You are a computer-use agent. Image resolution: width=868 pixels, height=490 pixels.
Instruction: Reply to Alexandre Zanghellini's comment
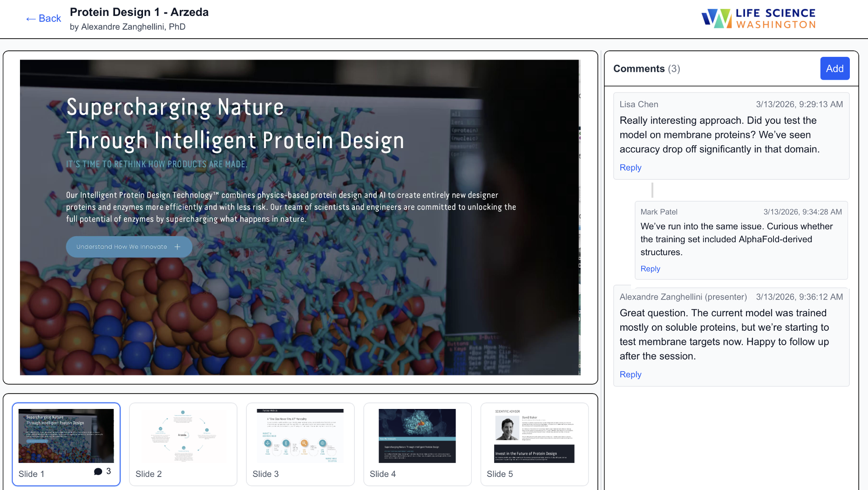point(630,374)
